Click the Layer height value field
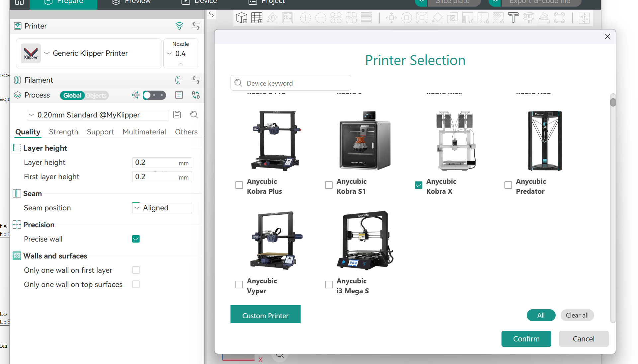This screenshot has width=638, height=364. click(162, 163)
